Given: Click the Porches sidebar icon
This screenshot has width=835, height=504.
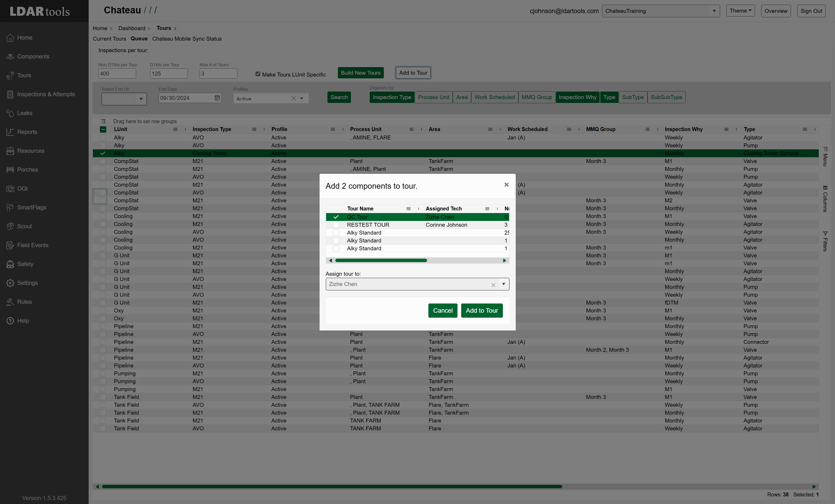Looking at the screenshot, I should tap(10, 170).
